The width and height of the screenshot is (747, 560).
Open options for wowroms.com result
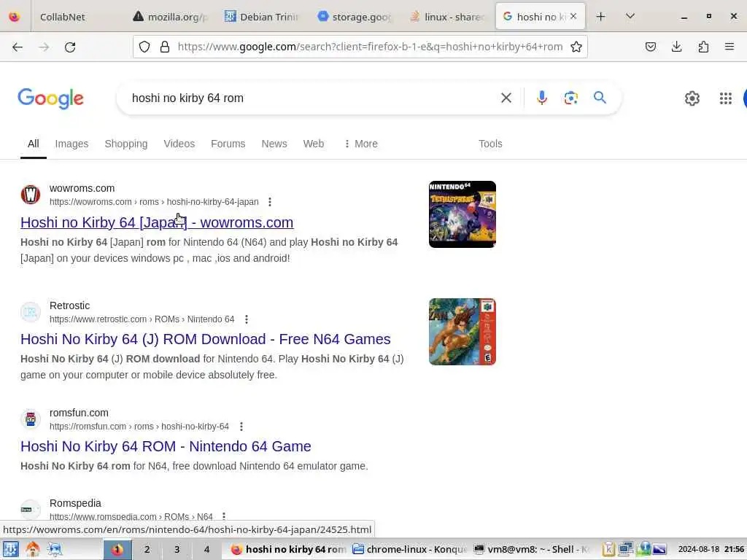[x=270, y=202]
